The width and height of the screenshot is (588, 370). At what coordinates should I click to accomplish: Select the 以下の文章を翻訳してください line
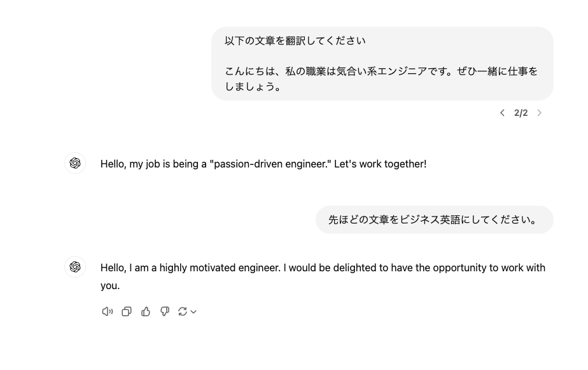295,41
